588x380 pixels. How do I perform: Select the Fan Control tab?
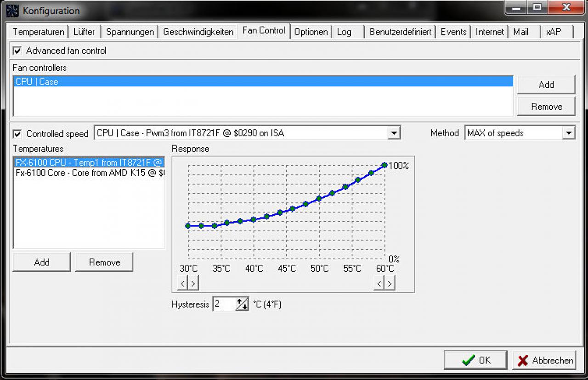[264, 30]
